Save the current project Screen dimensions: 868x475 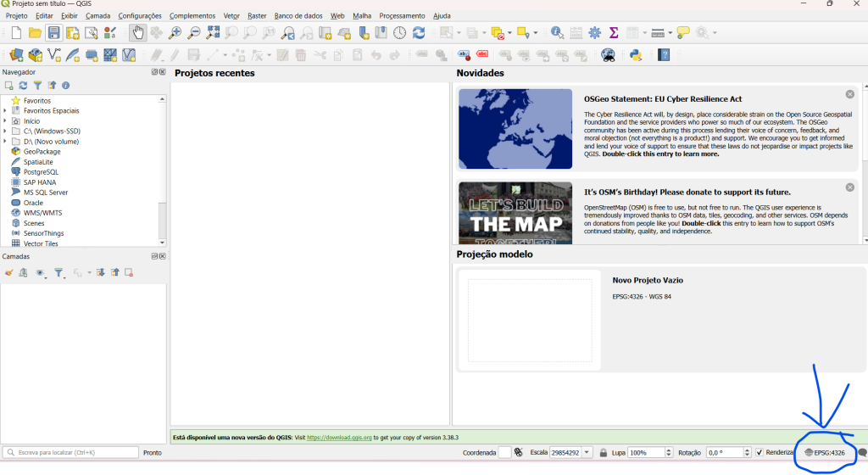(x=53, y=33)
